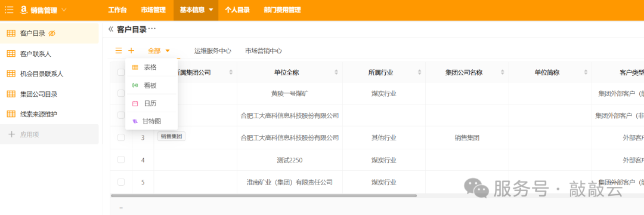This screenshot has width=644, height=215.
Task: Click the table icon beside 客户联系人
Action: pos(11,53)
